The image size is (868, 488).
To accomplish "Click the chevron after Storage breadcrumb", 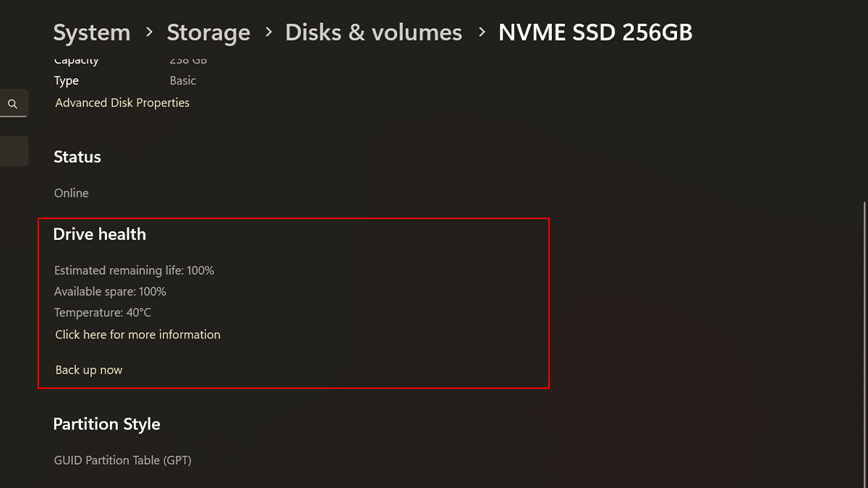I will point(268,33).
